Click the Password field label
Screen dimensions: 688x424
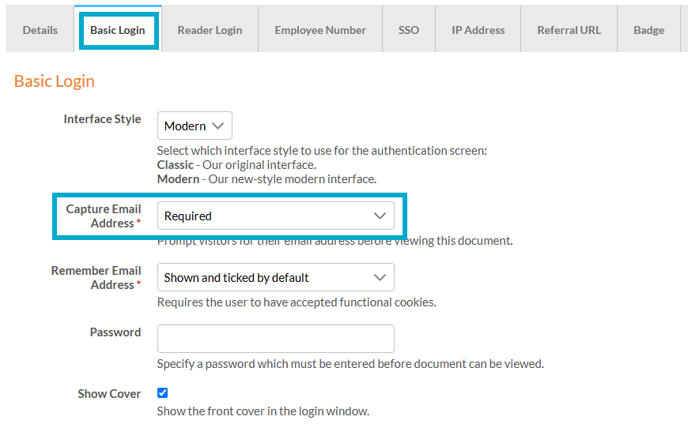[115, 332]
